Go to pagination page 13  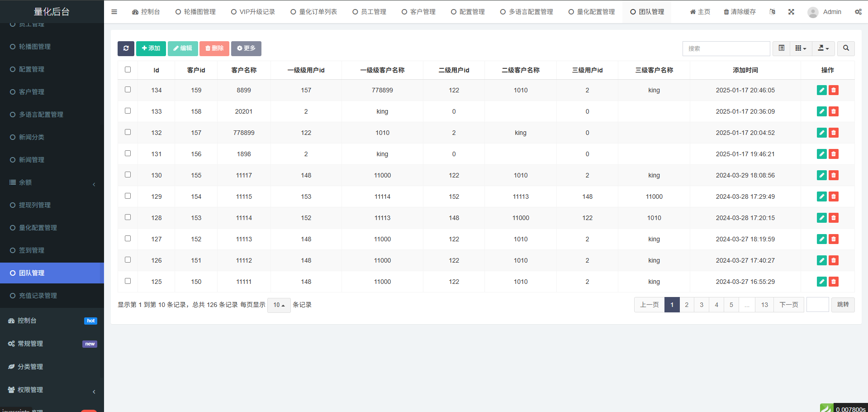click(x=764, y=305)
